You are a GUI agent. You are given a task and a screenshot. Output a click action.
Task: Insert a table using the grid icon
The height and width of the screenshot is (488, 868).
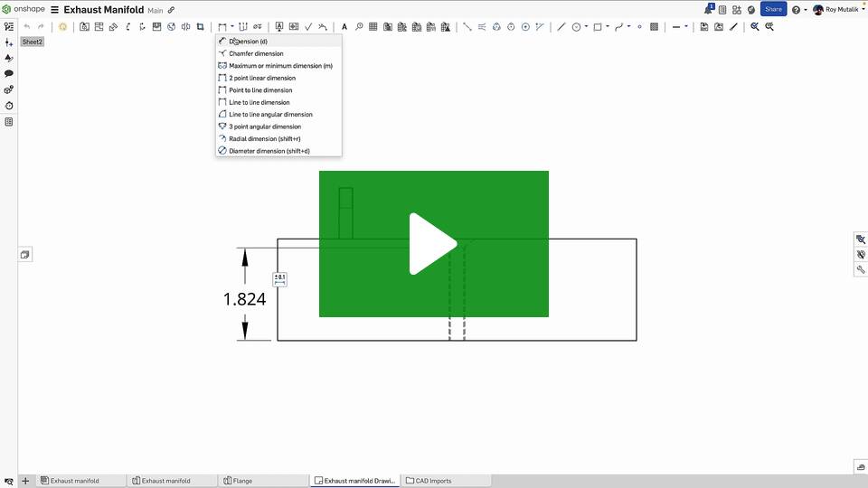pos(373,26)
